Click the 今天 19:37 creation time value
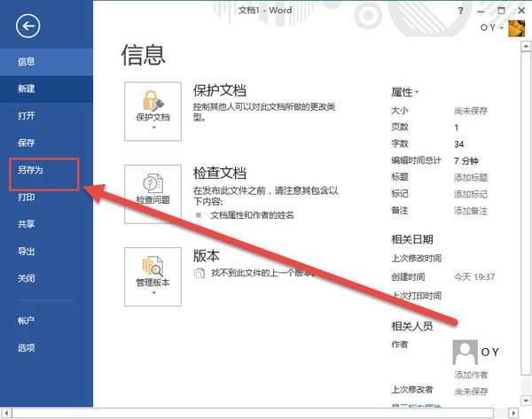Screen dimensions: 532x419 coord(474,277)
